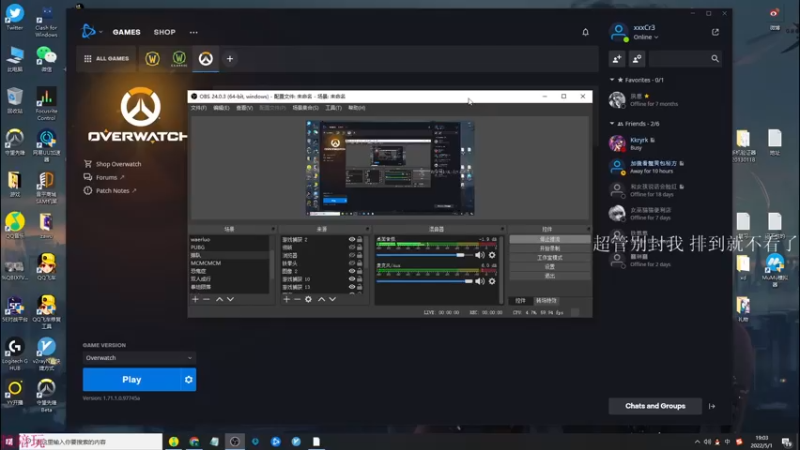Open Battle.net logo dropdown menu
This screenshot has width=800, height=450.
pyautogui.click(x=92, y=32)
